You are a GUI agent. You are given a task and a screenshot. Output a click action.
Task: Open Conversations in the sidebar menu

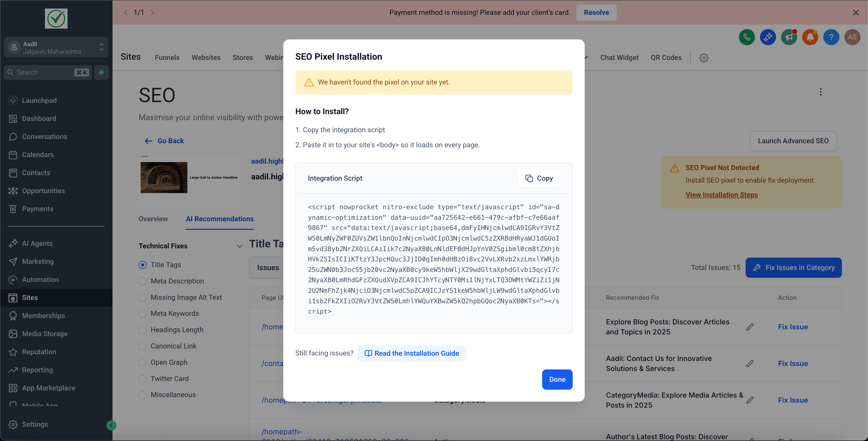[44, 137]
